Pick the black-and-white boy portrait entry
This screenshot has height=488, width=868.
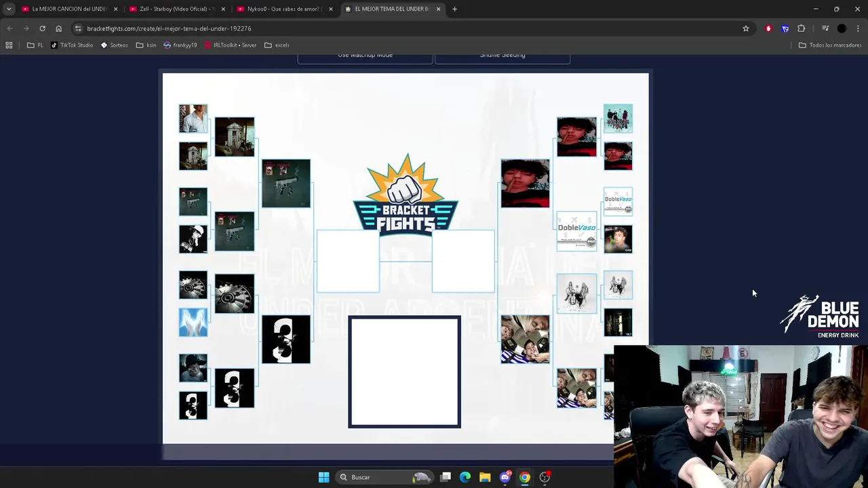coord(193,368)
